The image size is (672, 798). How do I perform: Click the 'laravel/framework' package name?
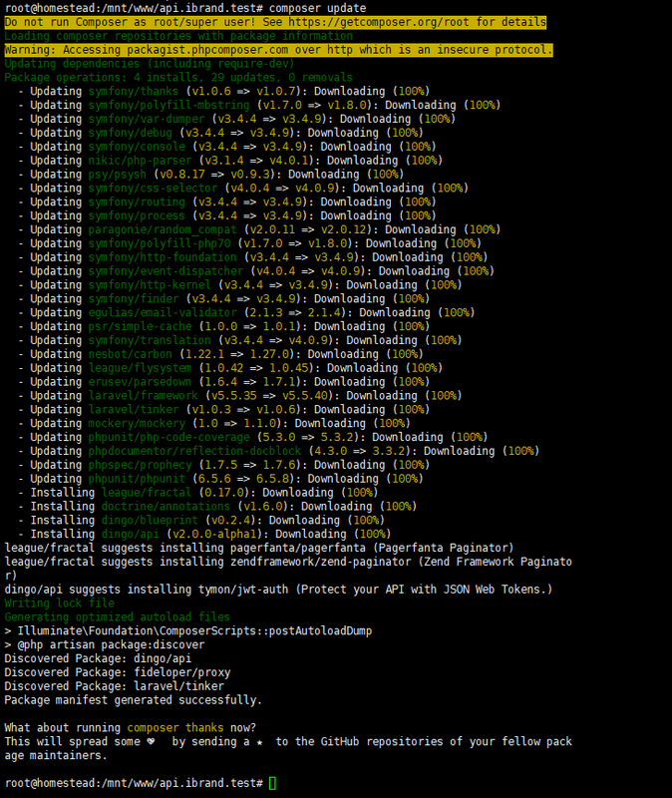[x=144, y=395]
